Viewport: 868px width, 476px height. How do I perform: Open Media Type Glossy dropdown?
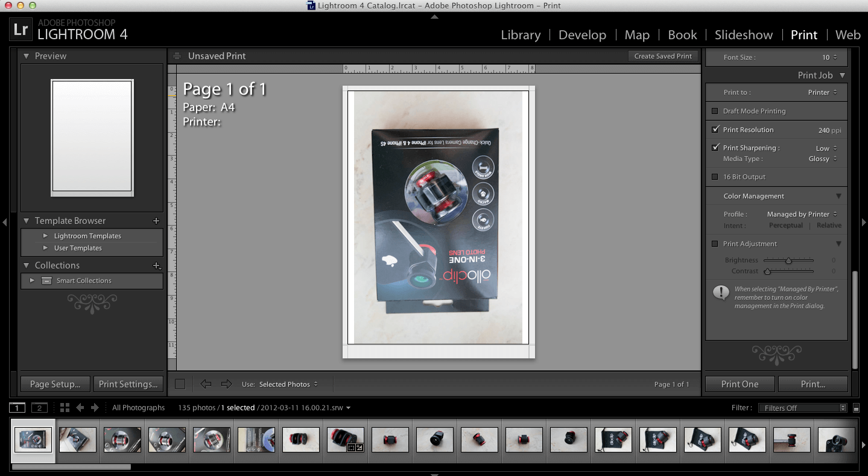823,159
